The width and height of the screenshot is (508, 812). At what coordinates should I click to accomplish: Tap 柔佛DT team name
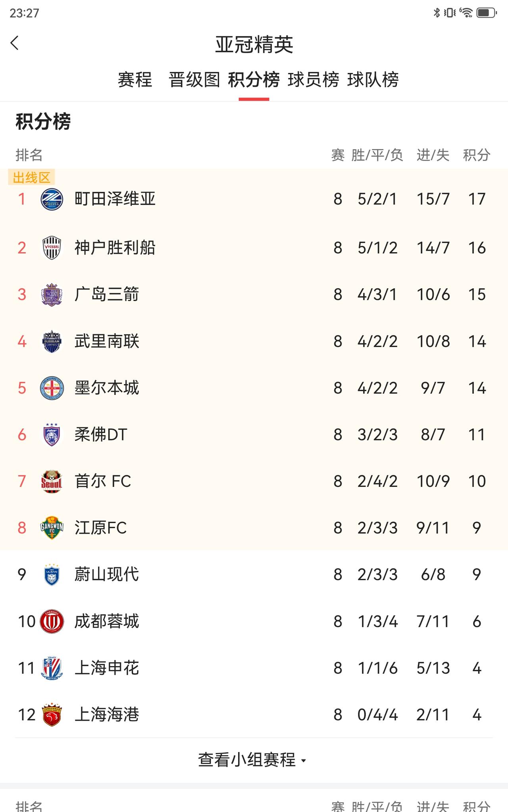tap(101, 435)
